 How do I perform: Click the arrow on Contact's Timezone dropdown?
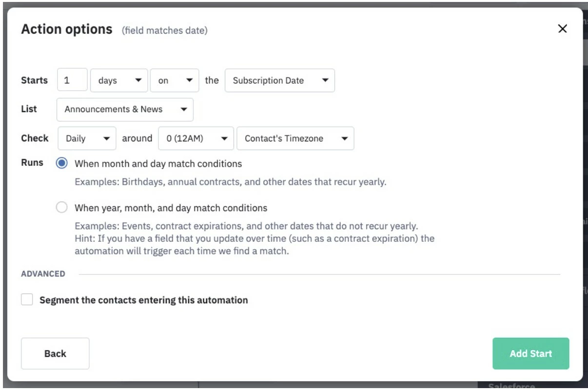coord(345,138)
